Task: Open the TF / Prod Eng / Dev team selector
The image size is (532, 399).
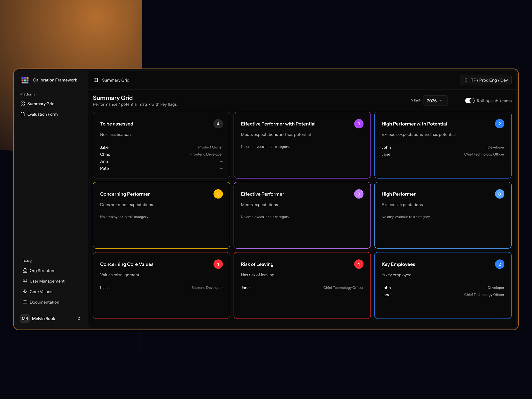Action: tap(485, 80)
